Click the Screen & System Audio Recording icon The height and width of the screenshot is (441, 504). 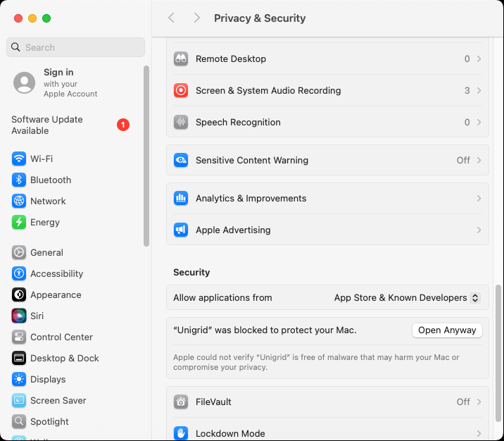point(181,90)
